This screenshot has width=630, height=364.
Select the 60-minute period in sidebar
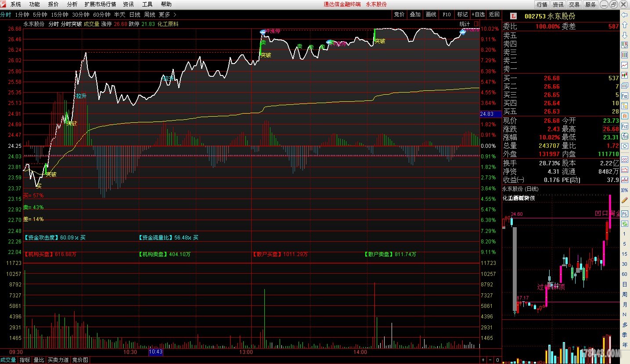click(624, 274)
